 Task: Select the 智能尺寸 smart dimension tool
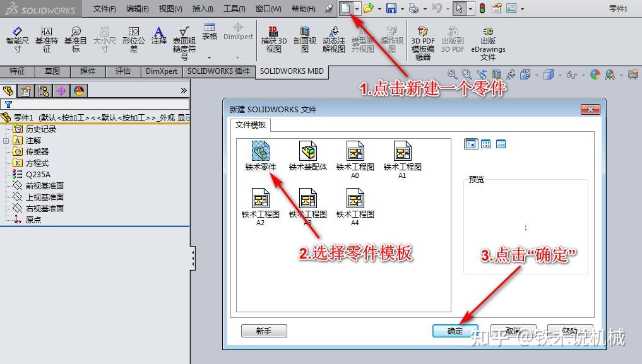coord(17,40)
